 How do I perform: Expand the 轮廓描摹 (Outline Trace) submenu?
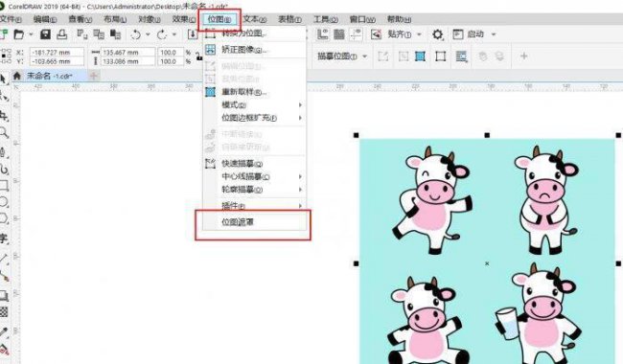coord(255,190)
